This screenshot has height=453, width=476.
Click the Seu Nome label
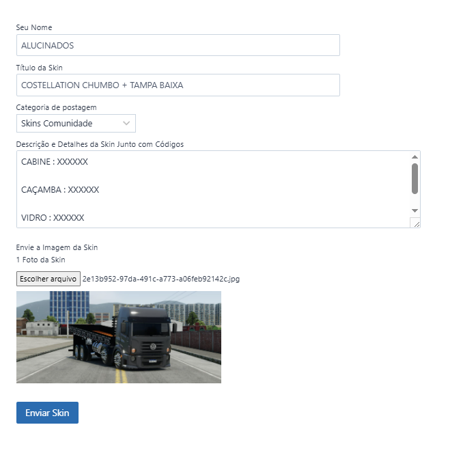coord(34,27)
